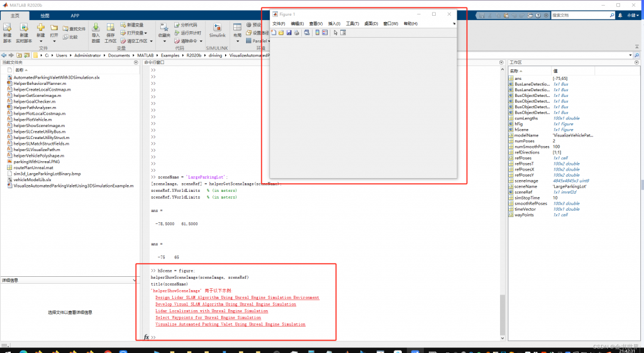The width and height of the screenshot is (644, 353).
Task: Open Simulink from the toolstrip
Action: (x=217, y=31)
